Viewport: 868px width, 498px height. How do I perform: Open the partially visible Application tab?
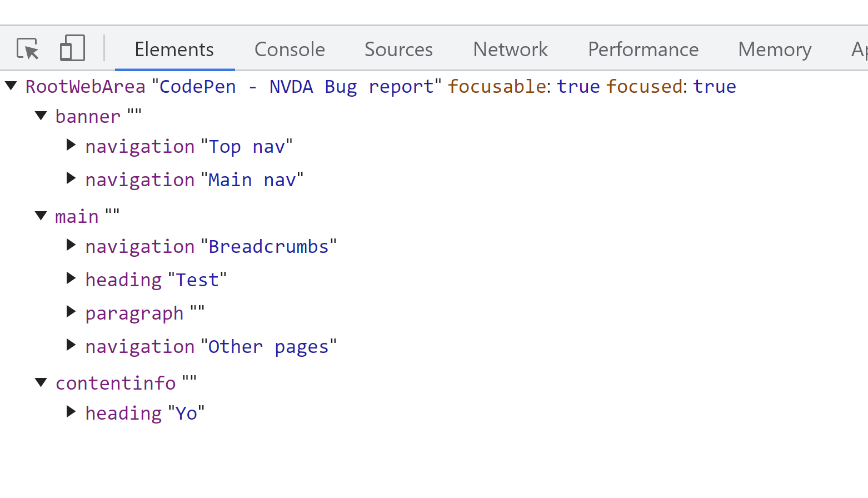(859, 49)
